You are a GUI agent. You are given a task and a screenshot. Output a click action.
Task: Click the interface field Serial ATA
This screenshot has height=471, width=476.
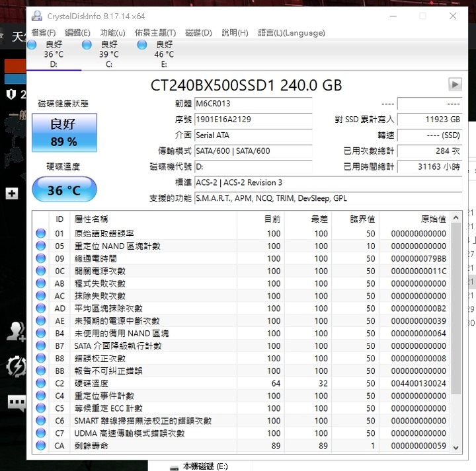tap(253, 135)
